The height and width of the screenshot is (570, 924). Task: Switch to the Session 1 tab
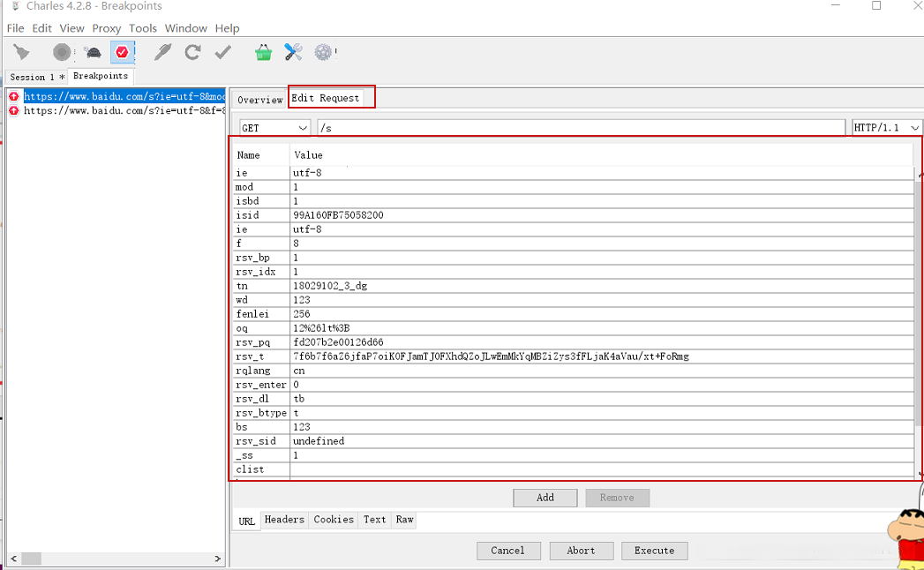click(37, 78)
